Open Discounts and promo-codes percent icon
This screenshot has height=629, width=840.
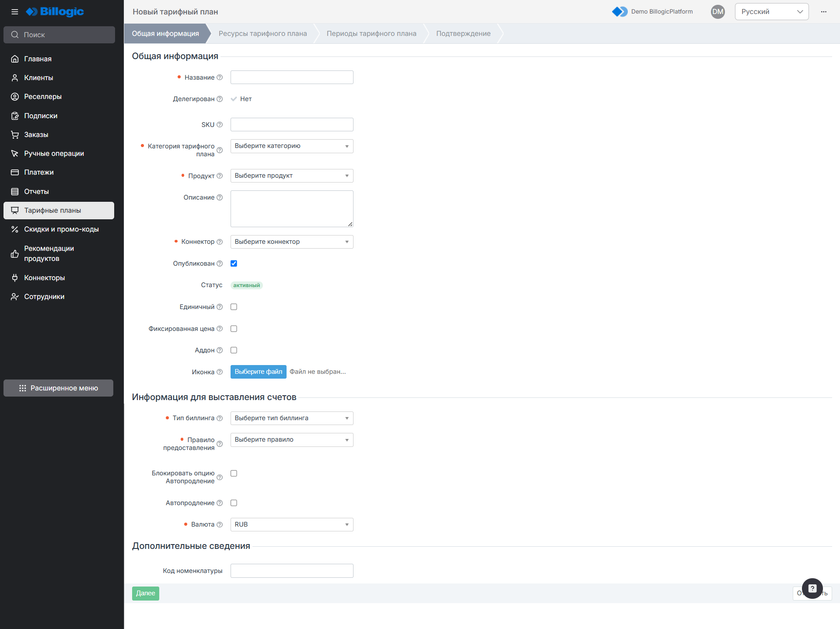pyautogui.click(x=15, y=229)
